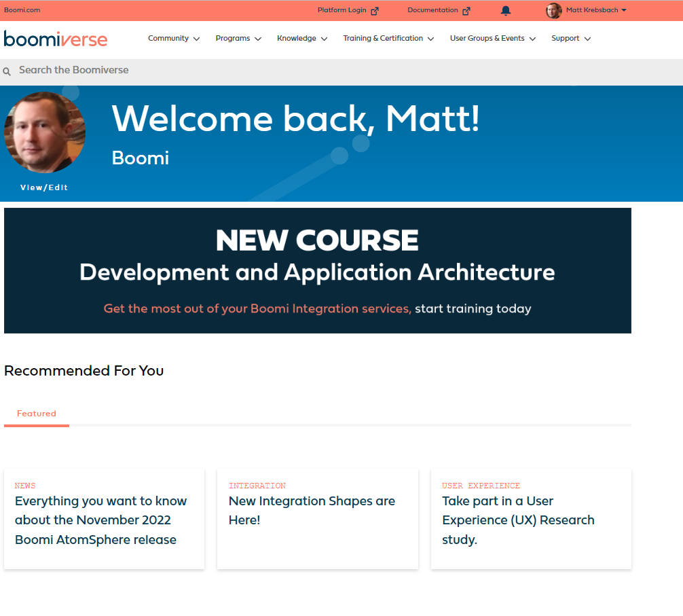Click the Boomiverse logo

[56, 39]
